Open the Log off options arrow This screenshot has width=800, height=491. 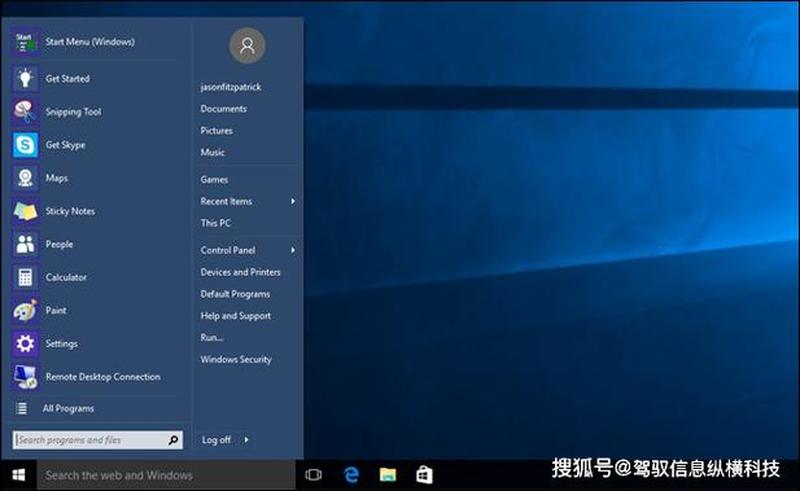click(x=246, y=440)
